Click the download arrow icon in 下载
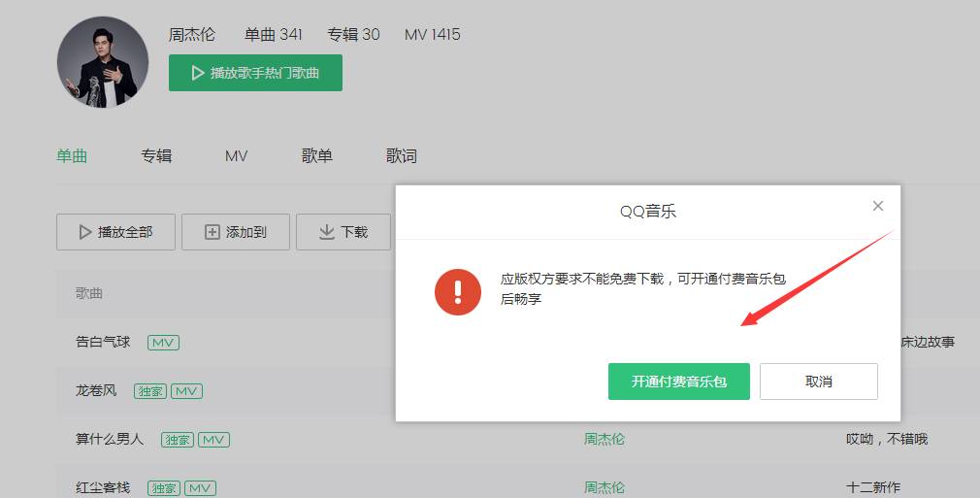This screenshot has width=980, height=498. tap(327, 232)
